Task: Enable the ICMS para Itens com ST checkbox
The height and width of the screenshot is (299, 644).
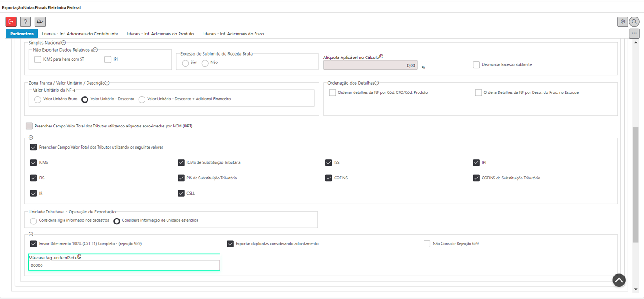Action: point(38,59)
